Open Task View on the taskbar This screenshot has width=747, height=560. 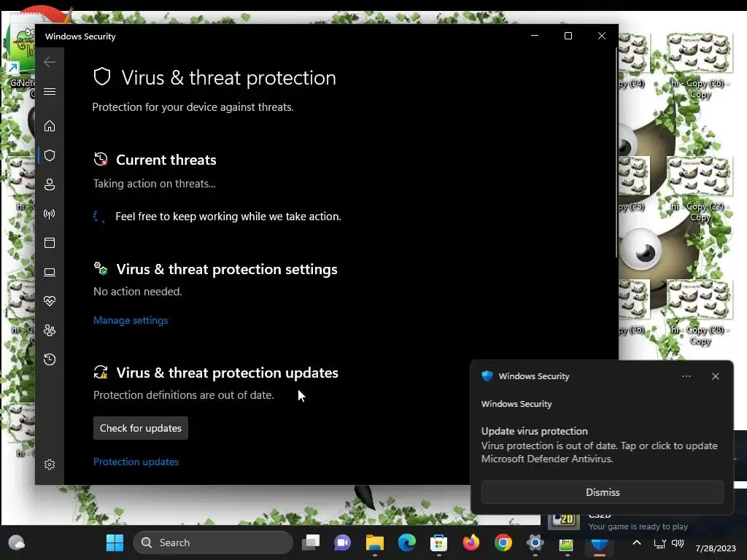(x=311, y=542)
